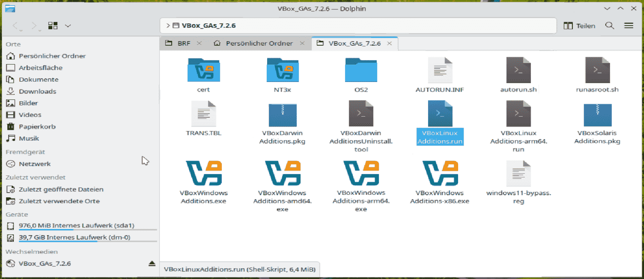Screen dimensions: 644x279
Task: Click the VBoxSolarisAdditions.pkg archive icon
Action: click(x=597, y=115)
